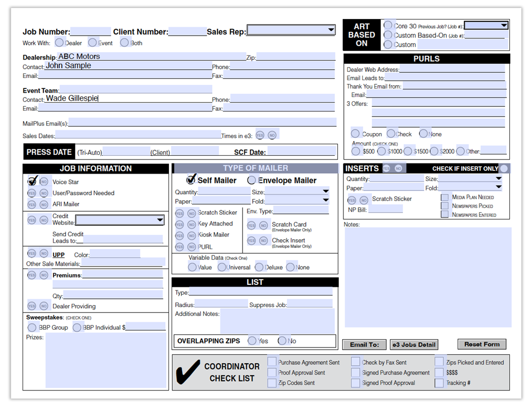Check Signed Proof Approval box

coord(356,383)
